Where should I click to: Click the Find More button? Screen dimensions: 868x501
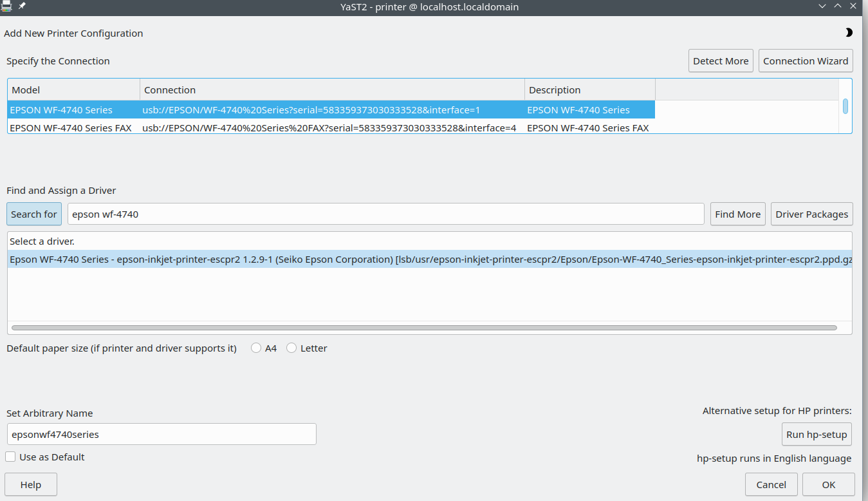(737, 214)
